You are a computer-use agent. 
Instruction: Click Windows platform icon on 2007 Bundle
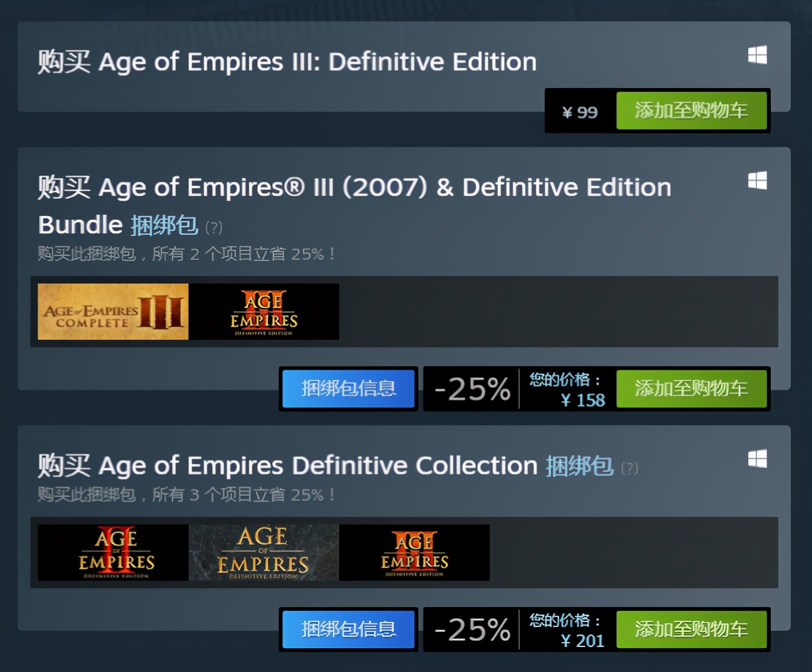757,180
